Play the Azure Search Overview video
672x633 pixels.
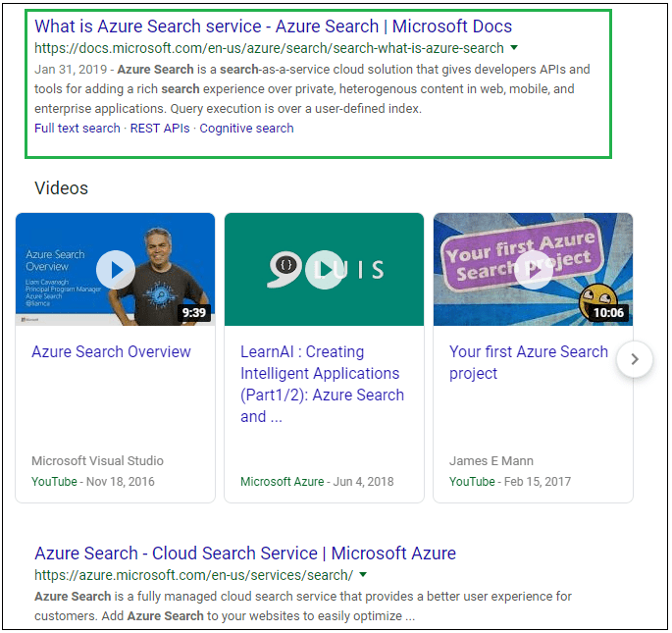click(x=116, y=270)
